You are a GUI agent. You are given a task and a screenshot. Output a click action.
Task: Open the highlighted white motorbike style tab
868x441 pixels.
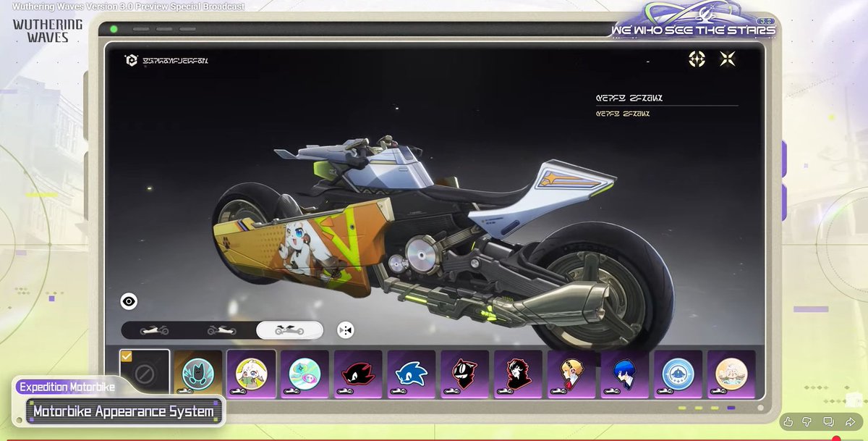[x=289, y=330]
